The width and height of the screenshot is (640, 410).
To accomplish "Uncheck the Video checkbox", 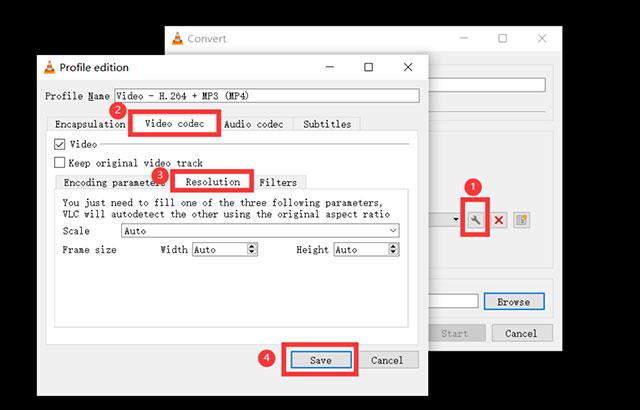I will [60, 144].
